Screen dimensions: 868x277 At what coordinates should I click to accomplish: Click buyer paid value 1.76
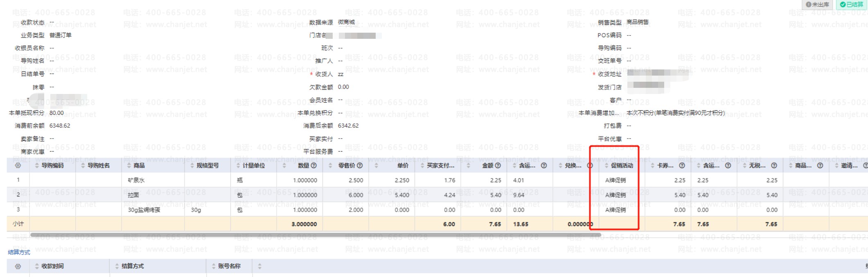click(x=450, y=180)
